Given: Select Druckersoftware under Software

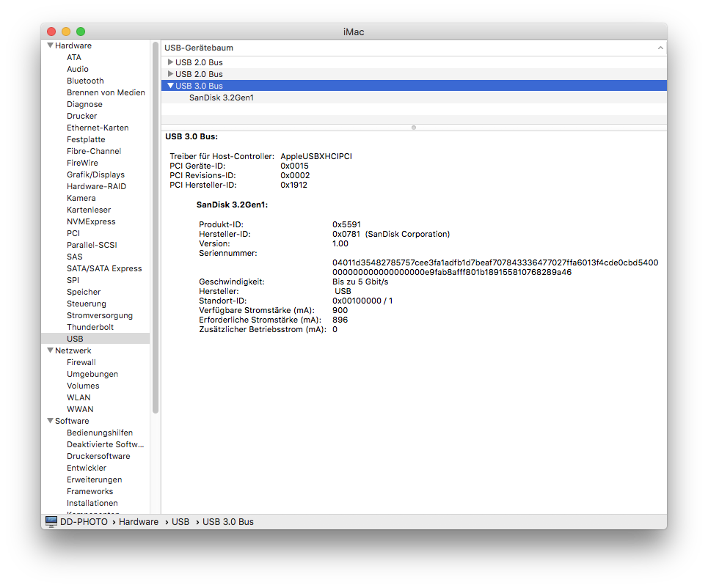Looking at the screenshot, I should (98, 456).
